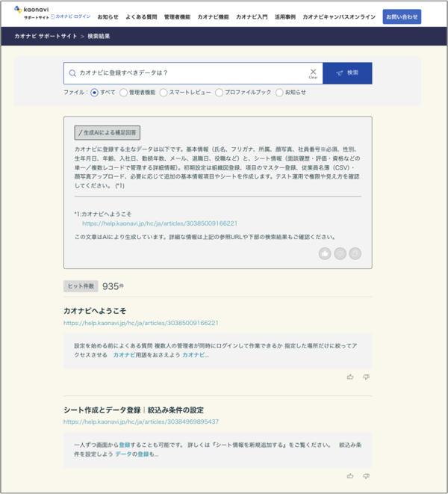The height and width of the screenshot is (494, 448).
Task: Open URL under カオナビへようこそ result
Action: pos(140,323)
